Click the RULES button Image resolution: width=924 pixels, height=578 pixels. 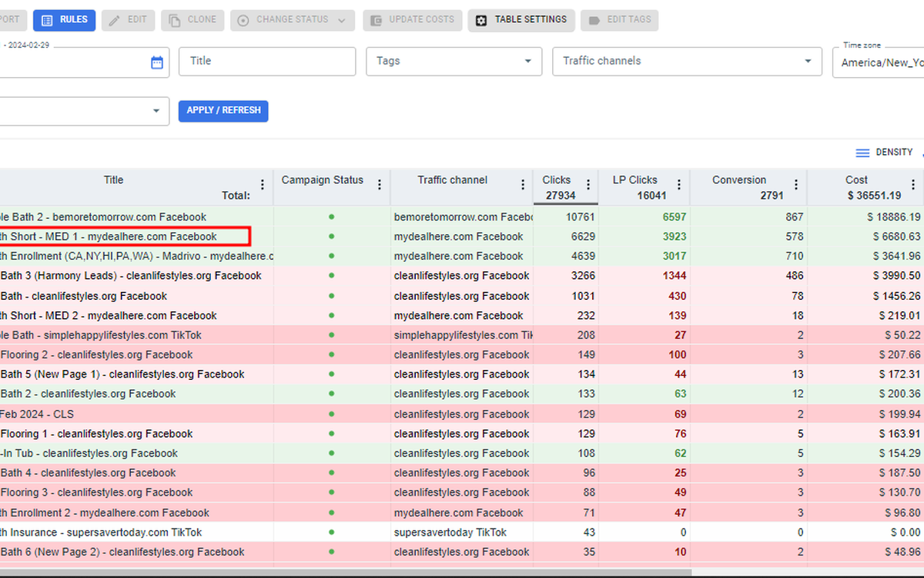click(64, 20)
